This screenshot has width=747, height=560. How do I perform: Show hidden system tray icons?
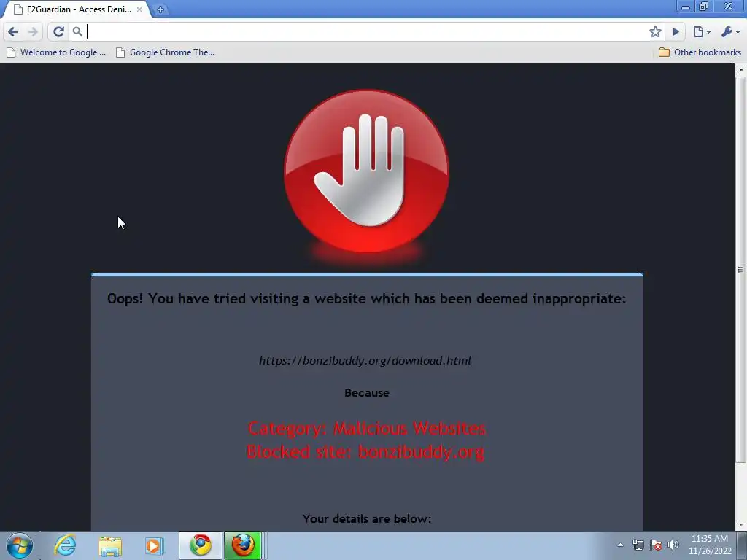pos(620,545)
